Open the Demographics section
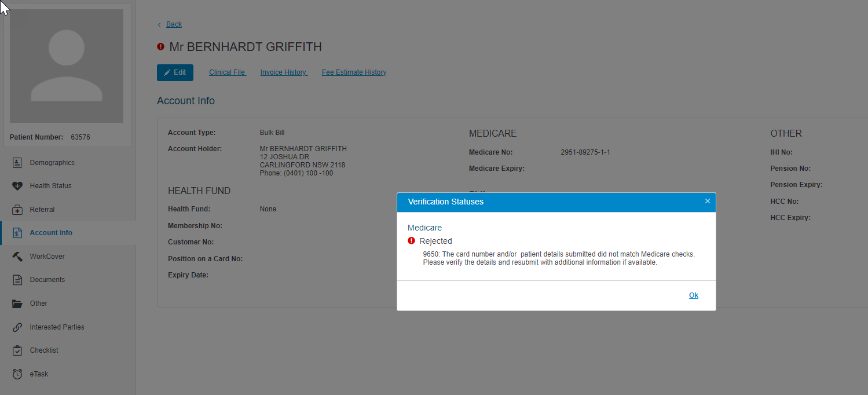The width and height of the screenshot is (868, 395). point(52,163)
